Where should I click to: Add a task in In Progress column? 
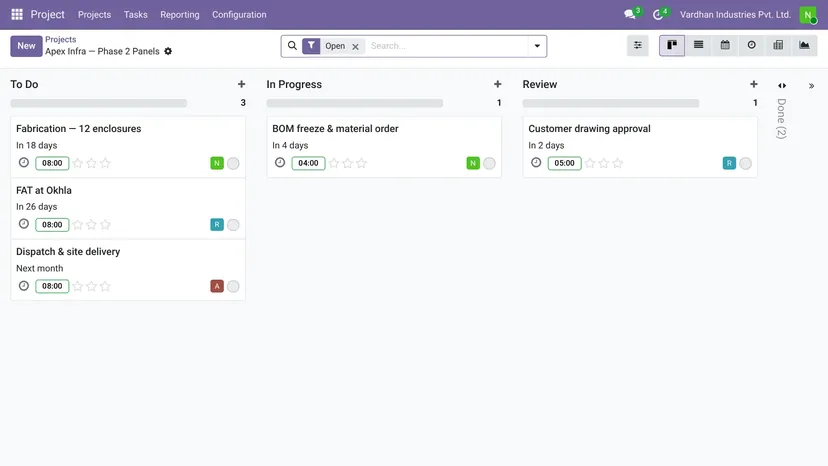[x=497, y=84]
